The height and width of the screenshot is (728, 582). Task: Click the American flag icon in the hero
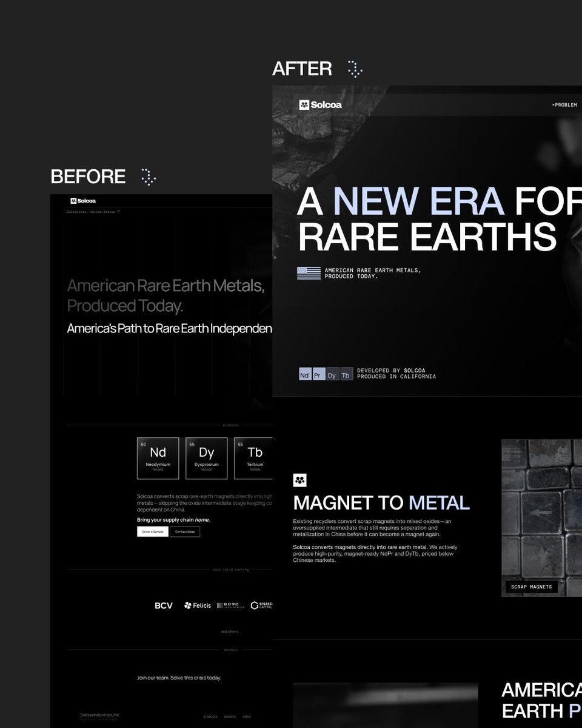[x=309, y=273]
